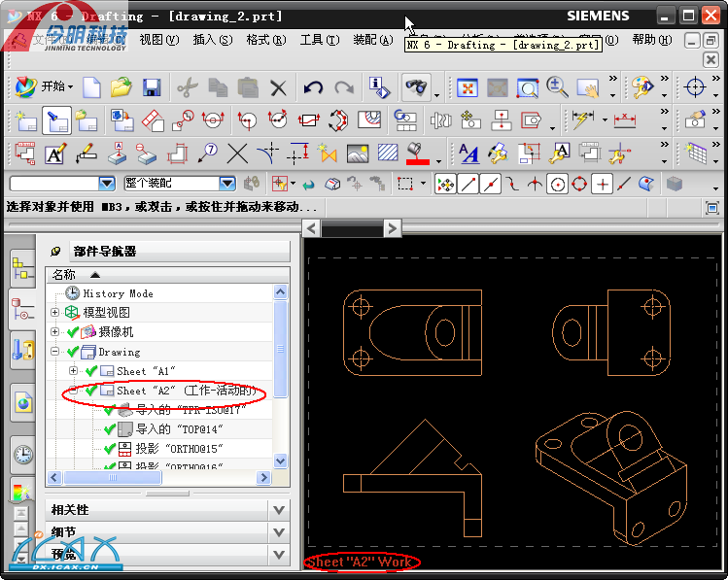Click the Undo arrow icon

[x=312, y=88]
